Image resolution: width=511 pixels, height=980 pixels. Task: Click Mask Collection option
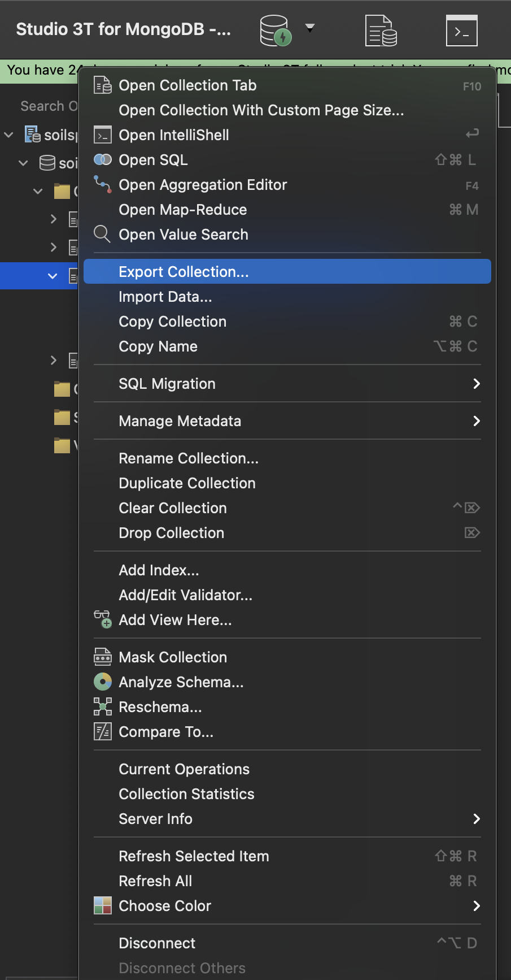172,657
